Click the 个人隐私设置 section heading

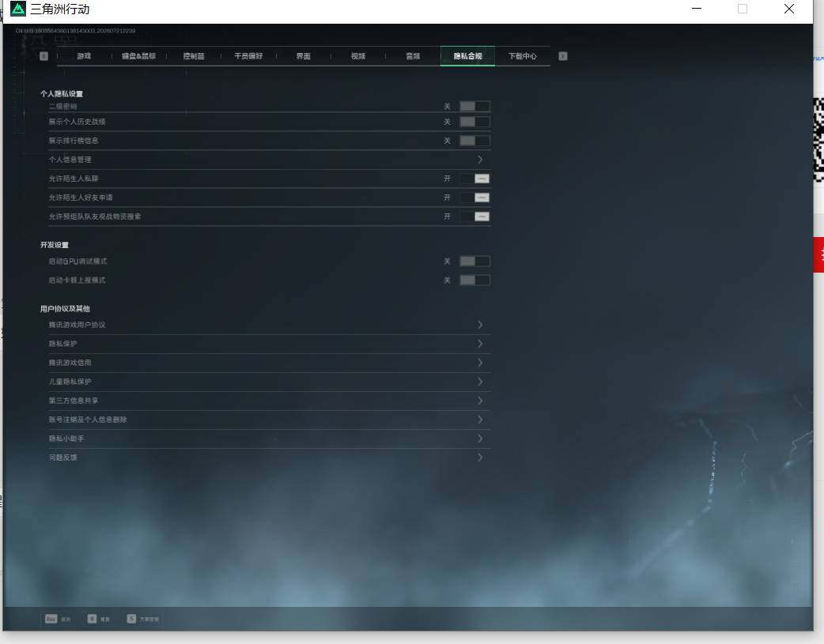point(62,94)
